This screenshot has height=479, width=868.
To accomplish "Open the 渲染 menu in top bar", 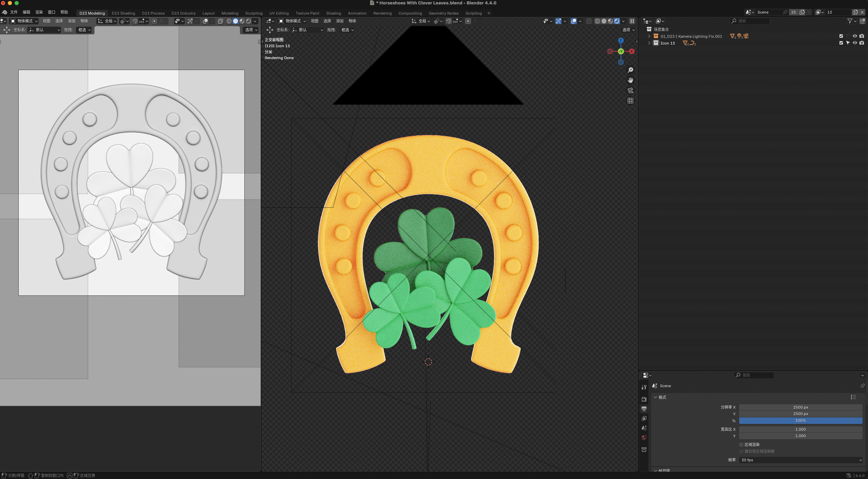I will pos(39,12).
